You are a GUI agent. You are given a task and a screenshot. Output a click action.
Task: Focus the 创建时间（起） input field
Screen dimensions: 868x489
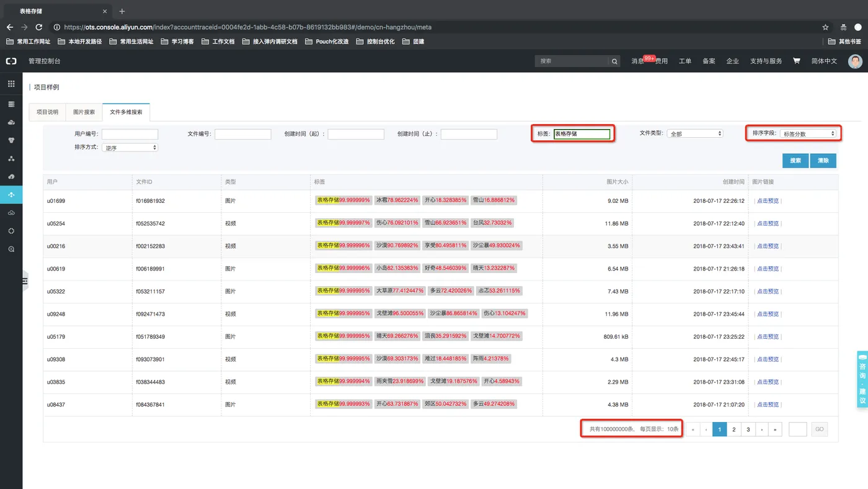pos(356,134)
